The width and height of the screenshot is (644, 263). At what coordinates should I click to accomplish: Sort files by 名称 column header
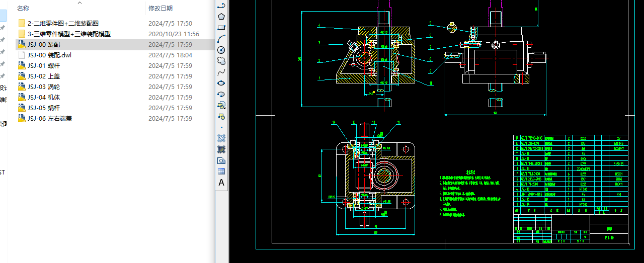[x=23, y=8]
